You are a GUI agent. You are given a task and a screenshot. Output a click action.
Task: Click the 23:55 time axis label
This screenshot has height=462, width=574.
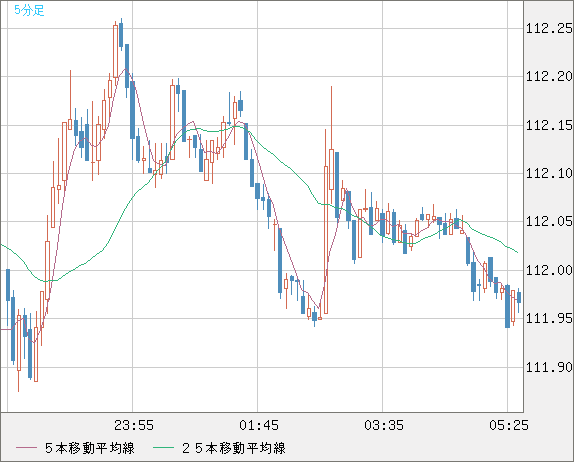[x=134, y=425]
